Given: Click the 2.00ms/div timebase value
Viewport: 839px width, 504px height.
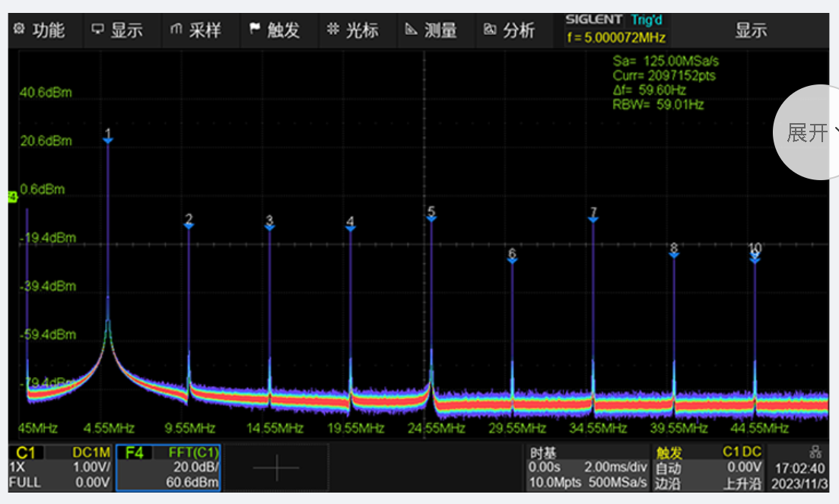Looking at the screenshot, I should 615,467.
